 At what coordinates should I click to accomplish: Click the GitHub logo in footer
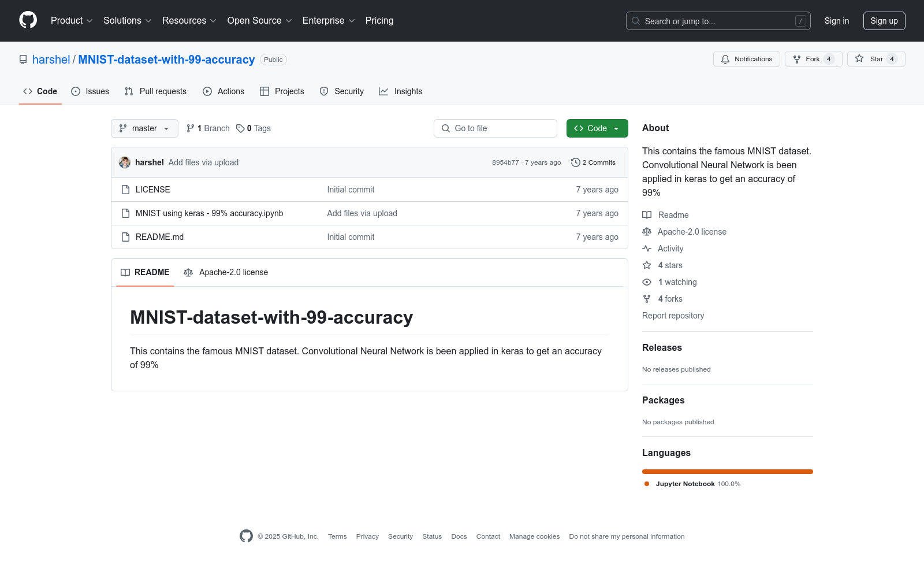coord(246,536)
